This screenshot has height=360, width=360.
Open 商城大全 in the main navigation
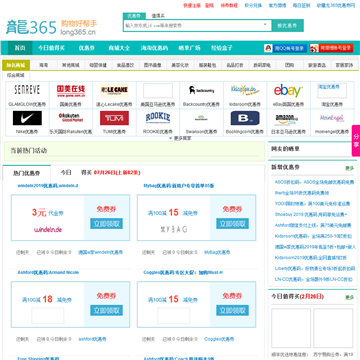pyautogui.click(x=119, y=48)
